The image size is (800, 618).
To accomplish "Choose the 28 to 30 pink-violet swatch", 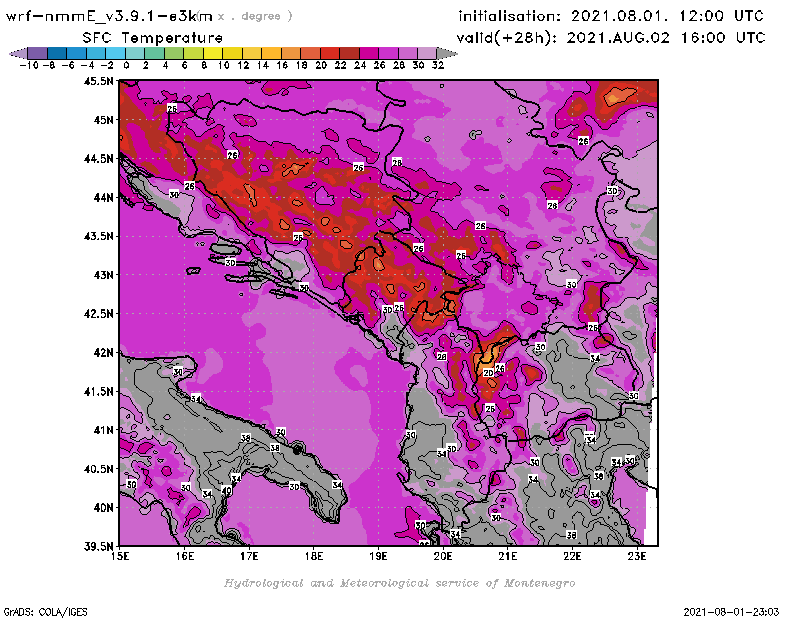I will click(x=407, y=53).
